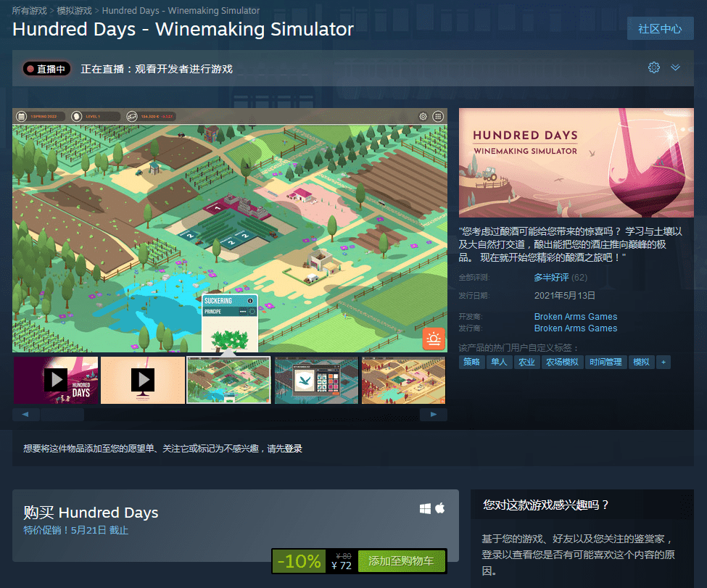This screenshot has height=588, width=707.
Task: Select the teal card-menu screenshot thumbnail
Action: (316, 380)
